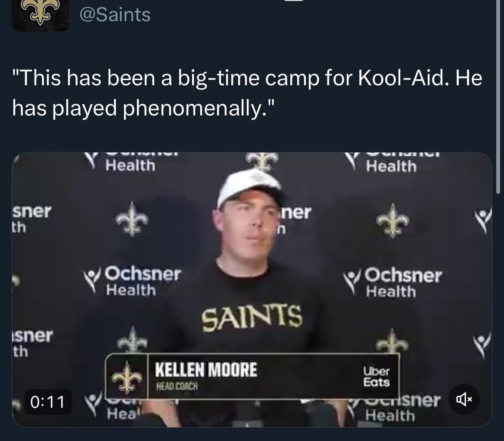Play the Kellen Moore press conference video

coord(252,289)
